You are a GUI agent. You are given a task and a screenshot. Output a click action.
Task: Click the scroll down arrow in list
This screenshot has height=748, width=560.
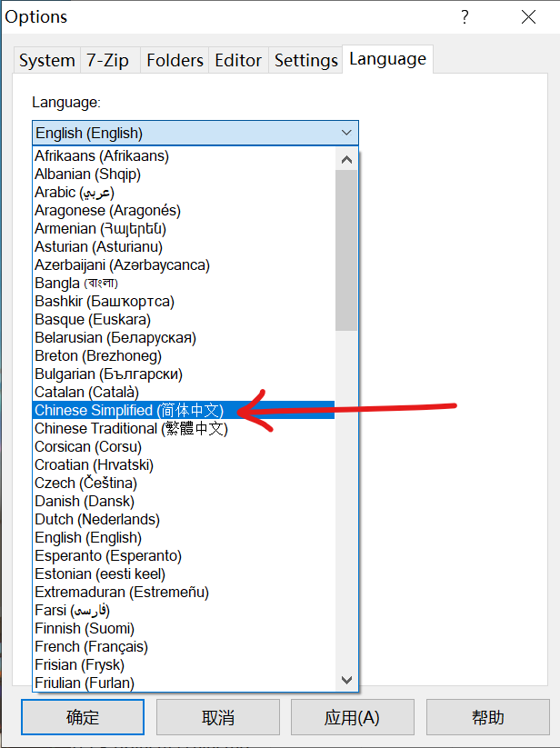[x=346, y=680]
